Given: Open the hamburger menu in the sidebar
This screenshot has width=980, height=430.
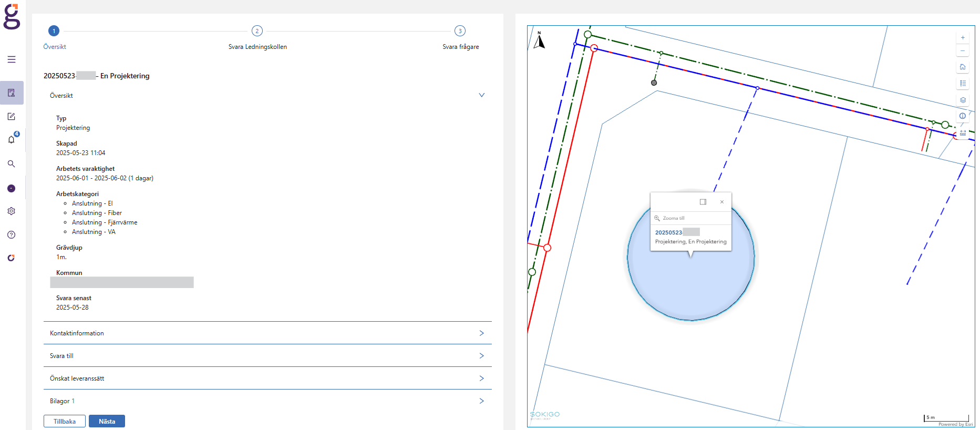Looking at the screenshot, I should [x=12, y=59].
